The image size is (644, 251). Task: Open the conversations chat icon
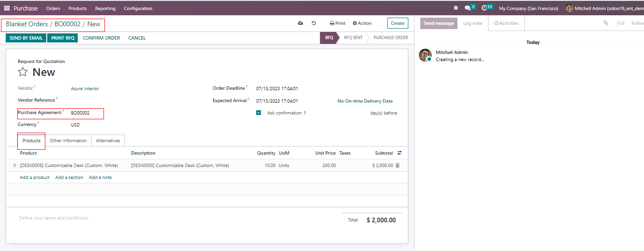[x=468, y=8]
